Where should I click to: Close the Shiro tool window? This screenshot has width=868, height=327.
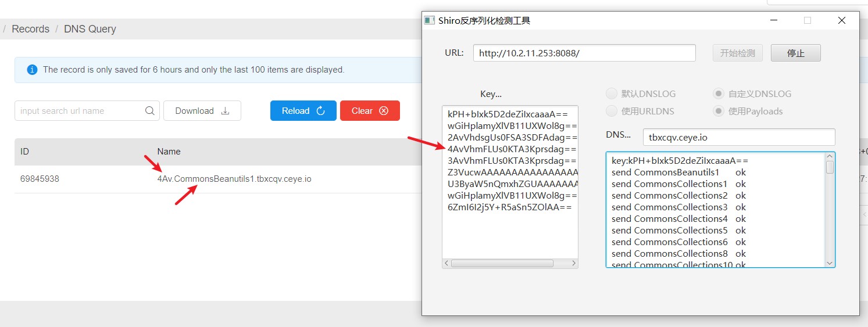[841, 20]
